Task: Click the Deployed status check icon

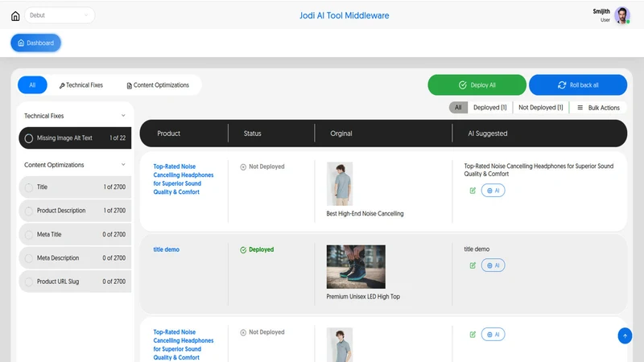Action: [243, 250]
